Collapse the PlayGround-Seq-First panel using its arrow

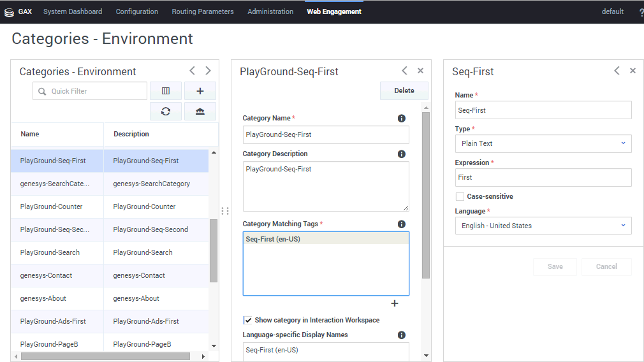pyautogui.click(x=404, y=71)
